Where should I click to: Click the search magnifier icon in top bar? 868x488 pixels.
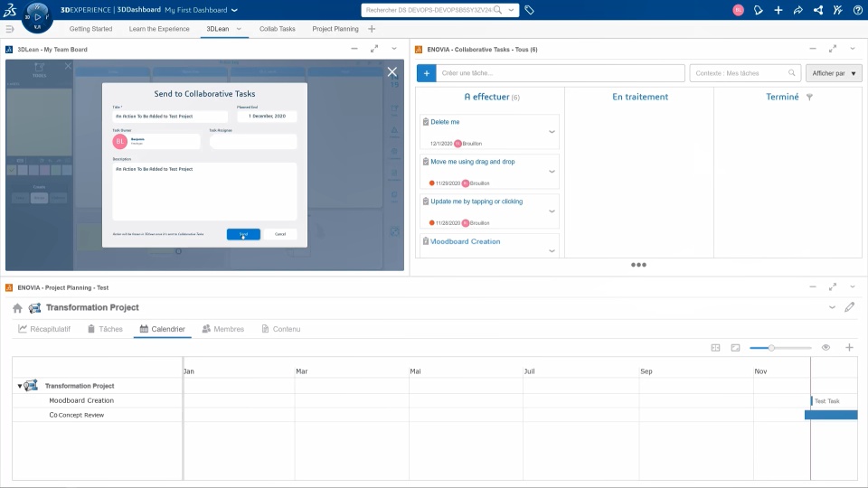[x=497, y=9]
